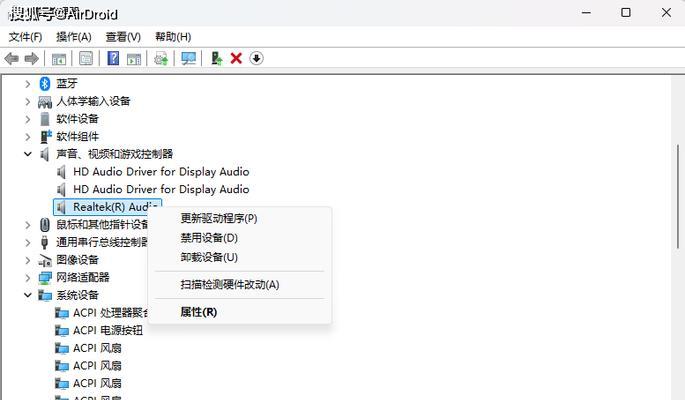Expand the 软件组件 category
The image size is (685, 400).
click(x=28, y=137)
